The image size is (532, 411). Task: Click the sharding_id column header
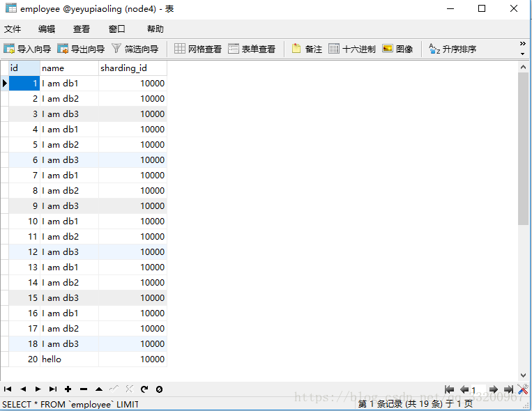[132, 68]
